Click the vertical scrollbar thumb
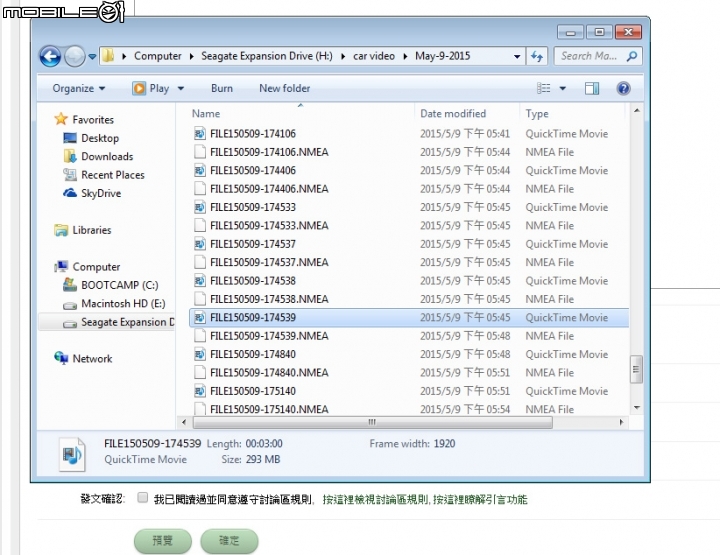The height and width of the screenshot is (555, 720). pyautogui.click(x=636, y=369)
